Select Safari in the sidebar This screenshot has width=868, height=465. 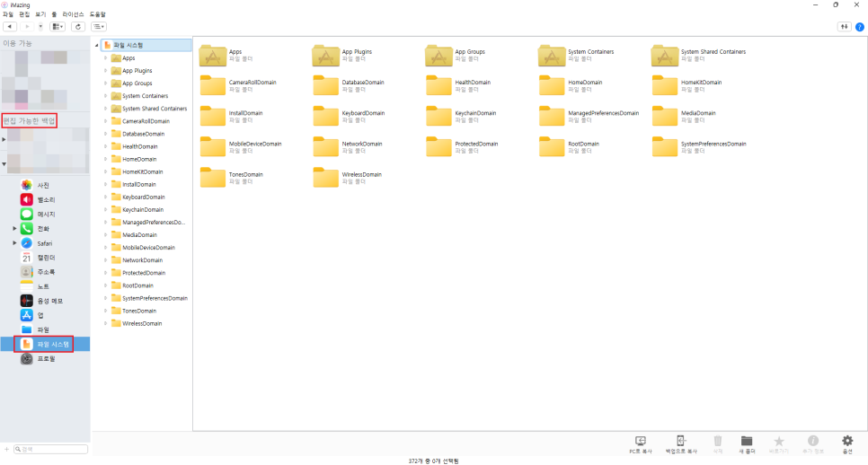(x=44, y=243)
